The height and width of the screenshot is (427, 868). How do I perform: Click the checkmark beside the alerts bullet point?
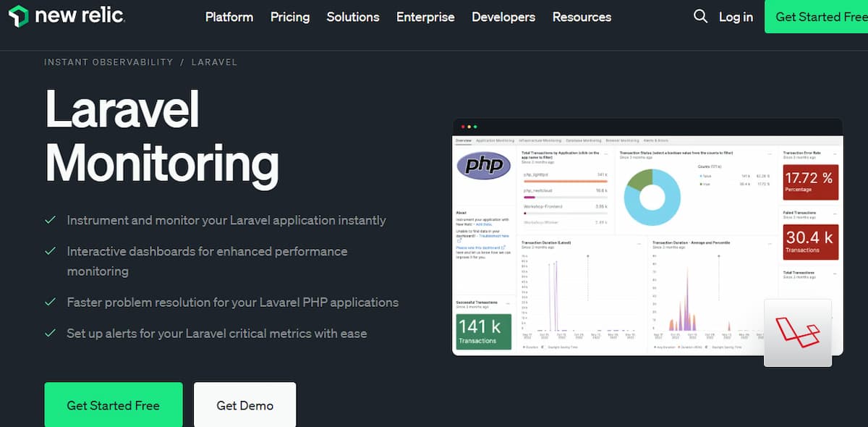[x=49, y=334]
